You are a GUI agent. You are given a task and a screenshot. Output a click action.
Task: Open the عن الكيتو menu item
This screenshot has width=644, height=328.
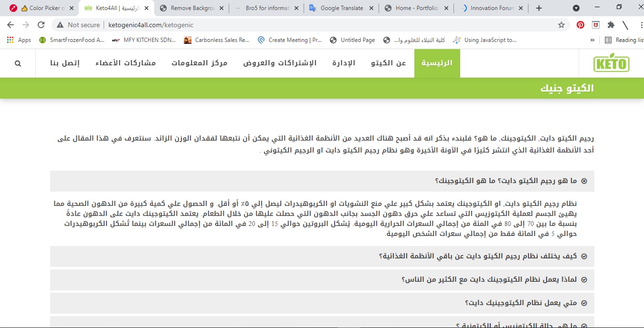coord(389,63)
